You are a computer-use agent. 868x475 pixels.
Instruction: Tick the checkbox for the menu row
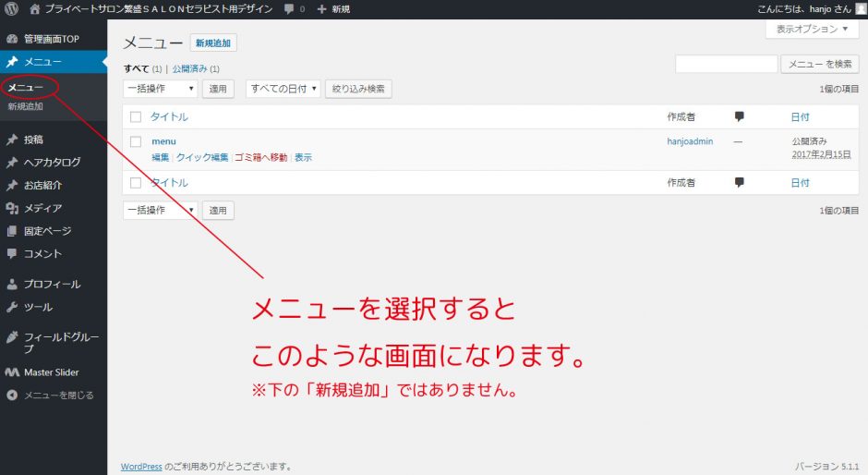point(136,141)
